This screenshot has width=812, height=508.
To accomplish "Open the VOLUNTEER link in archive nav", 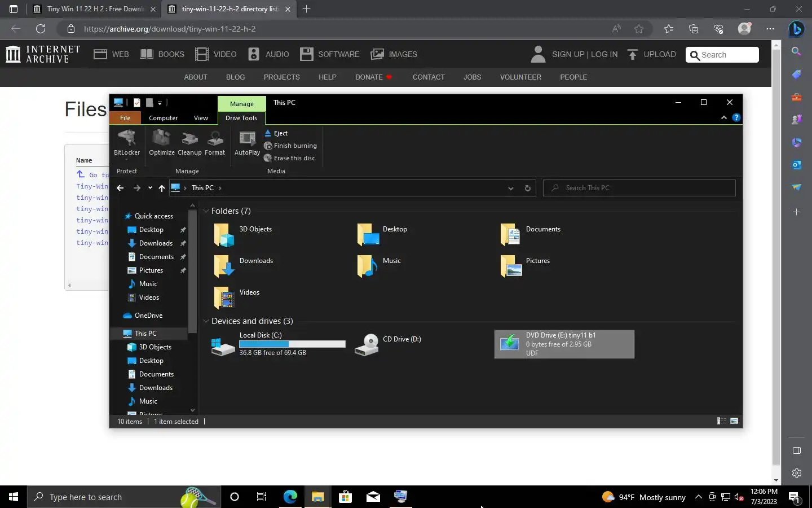I will point(520,77).
